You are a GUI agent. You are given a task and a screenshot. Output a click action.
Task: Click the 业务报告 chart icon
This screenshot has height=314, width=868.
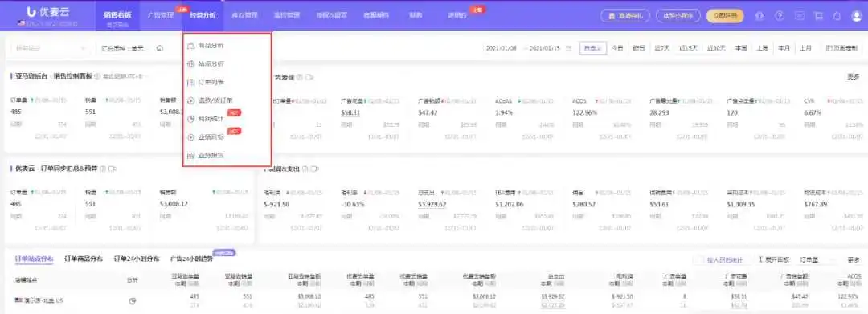[191, 156]
